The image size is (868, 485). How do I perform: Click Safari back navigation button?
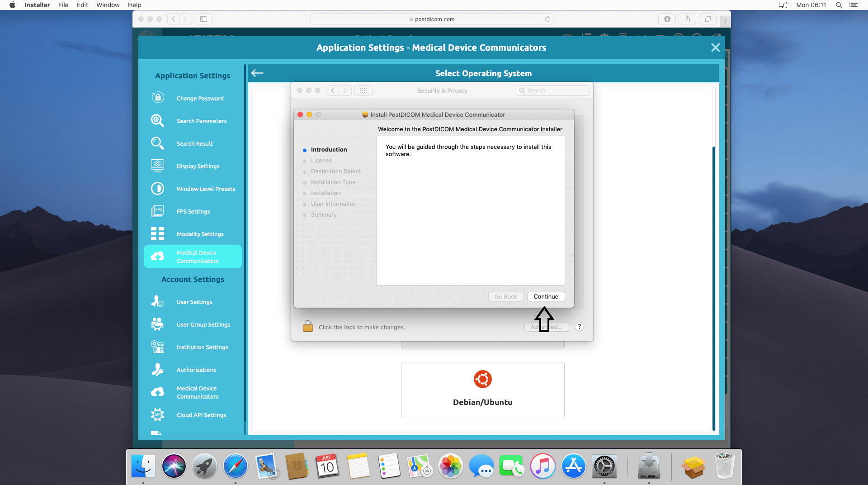click(x=173, y=19)
